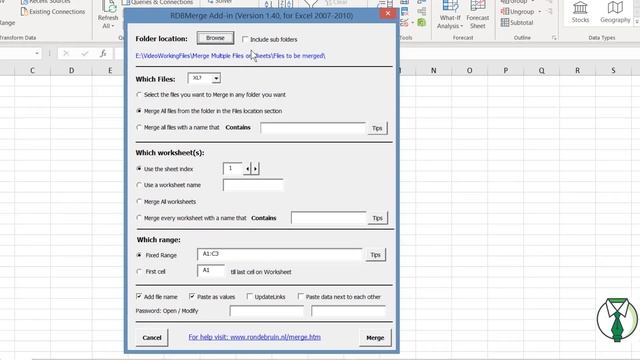Click Refresh All in Excel ribbon
Viewport: 640px width, 360px height.
(108, 15)
